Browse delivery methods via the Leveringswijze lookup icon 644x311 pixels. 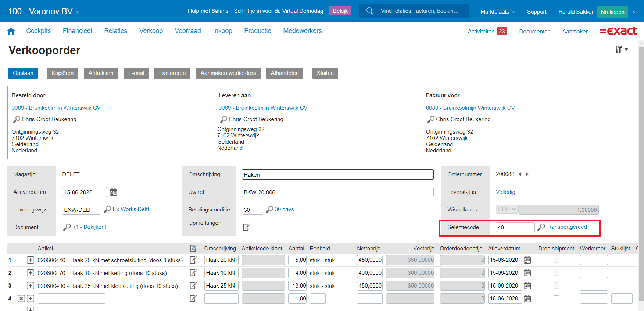click(107, 209)
